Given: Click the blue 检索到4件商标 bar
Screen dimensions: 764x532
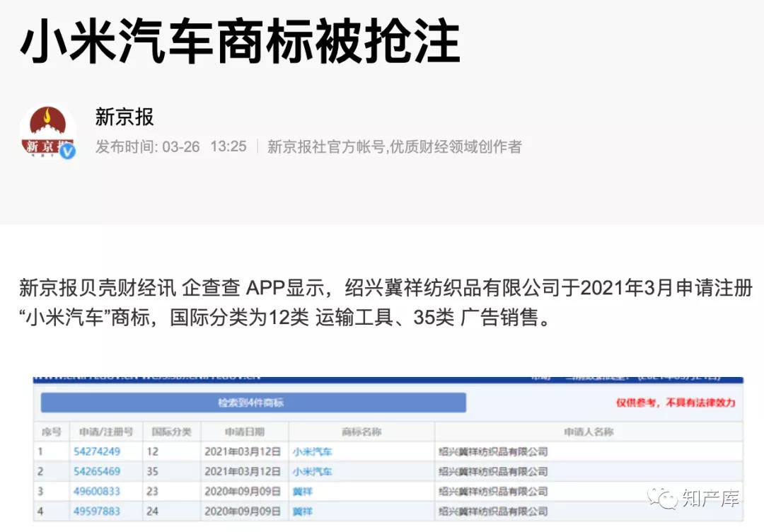Looking at the screenshot, I should coord(253,403).
